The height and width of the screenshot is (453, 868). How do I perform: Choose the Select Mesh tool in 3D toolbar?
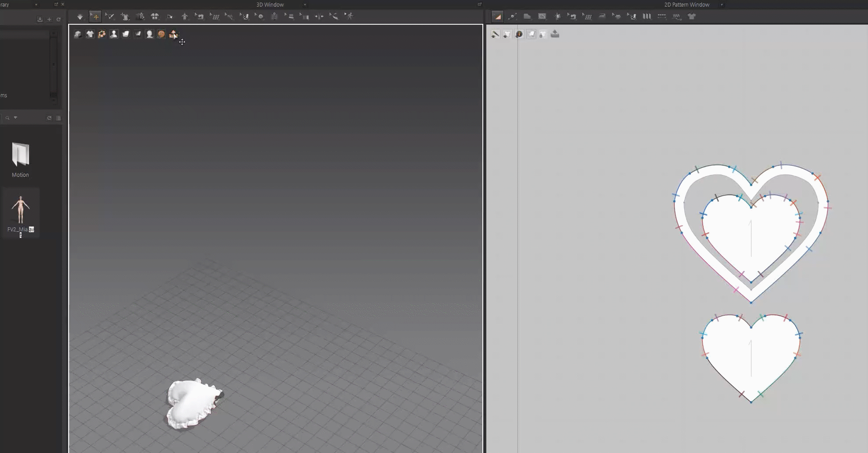point(110,17)
